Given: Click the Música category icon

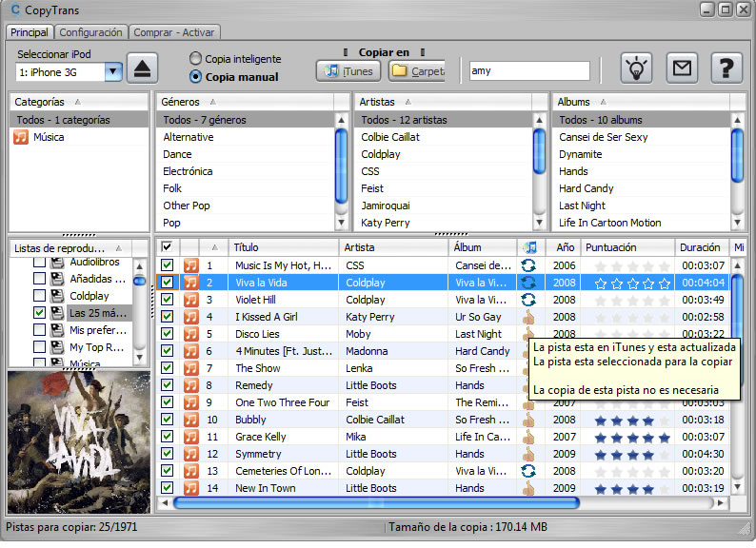Looking at the screenshot, I should tap(21, 137).
